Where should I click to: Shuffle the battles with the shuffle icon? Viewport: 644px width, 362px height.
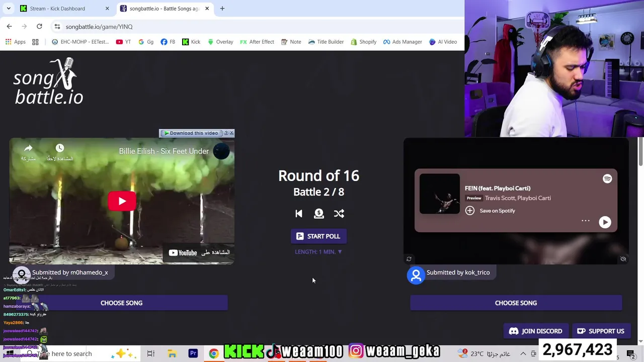click(339, 214)
